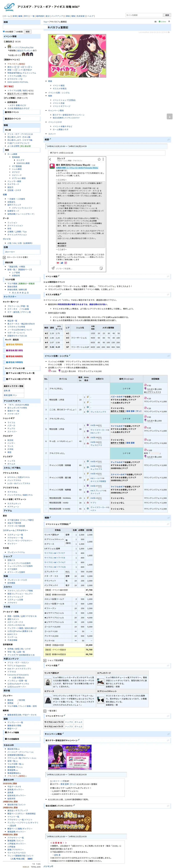This screenshot has width=174, height=868.
Task: Click the floating scroll-down arrow button
Action: 170,116
